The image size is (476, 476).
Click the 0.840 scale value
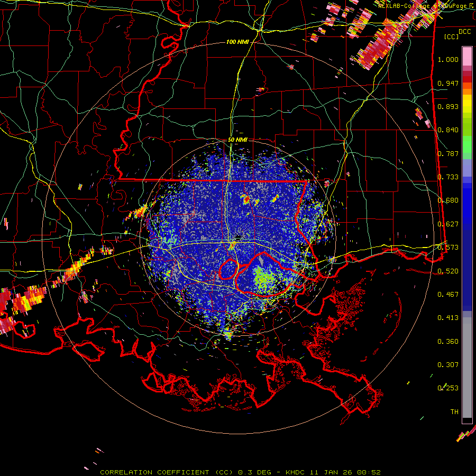448,130
